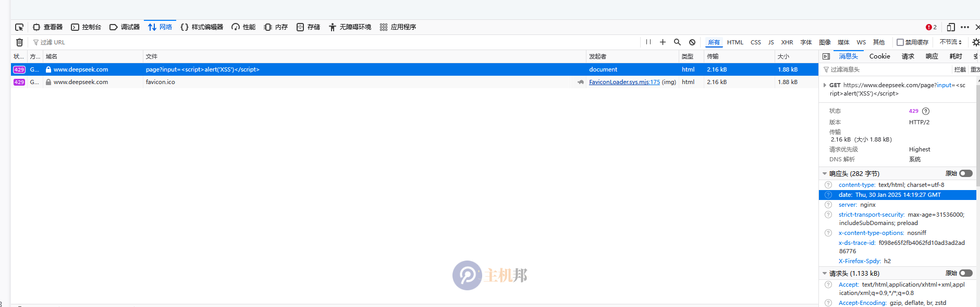The width and height of the screenshot is (980, 307).
Task: Open the three-dot DevTools menu
Action: coord(965,27)
